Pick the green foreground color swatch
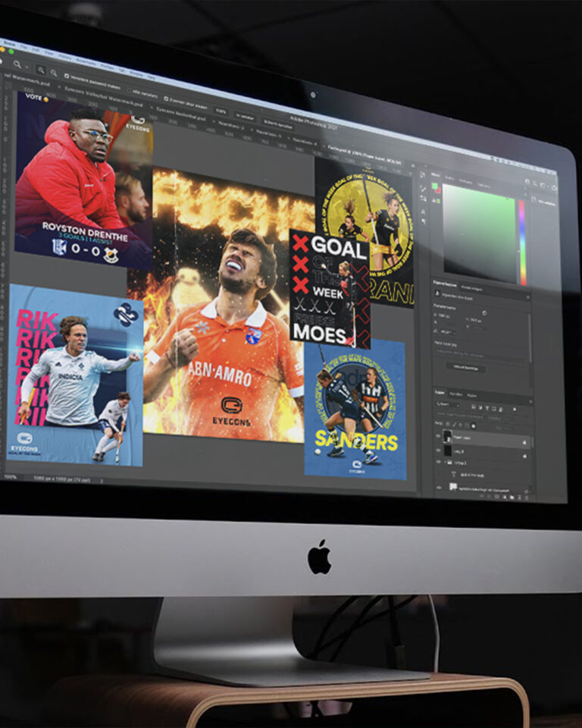582x728 pixels. click(x=435, y=186)
